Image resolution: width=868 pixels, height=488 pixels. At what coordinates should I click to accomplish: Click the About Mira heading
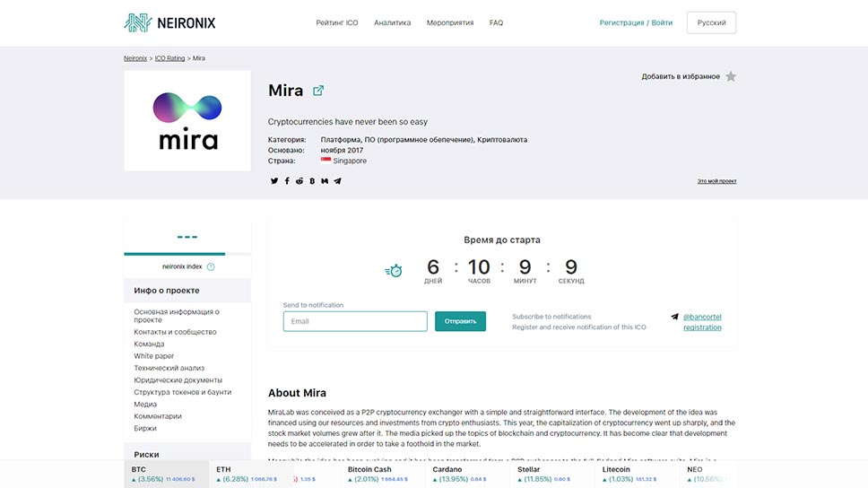(x=298, y=393)
